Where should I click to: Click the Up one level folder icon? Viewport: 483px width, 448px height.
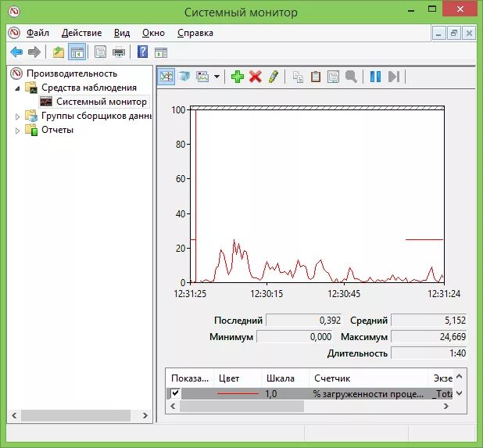pyautogui.click(x=58, y=52)
